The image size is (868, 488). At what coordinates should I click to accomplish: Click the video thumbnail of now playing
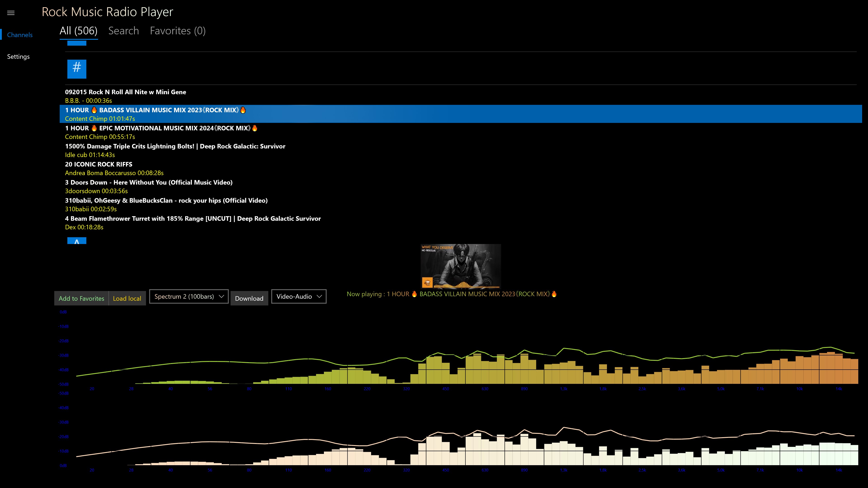(x=460, y=266)
